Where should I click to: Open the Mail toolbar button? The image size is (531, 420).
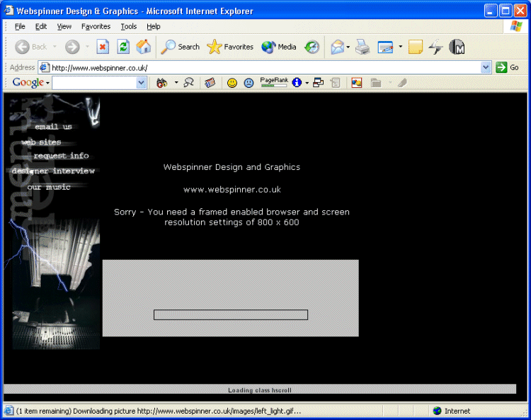coord(338,47)
